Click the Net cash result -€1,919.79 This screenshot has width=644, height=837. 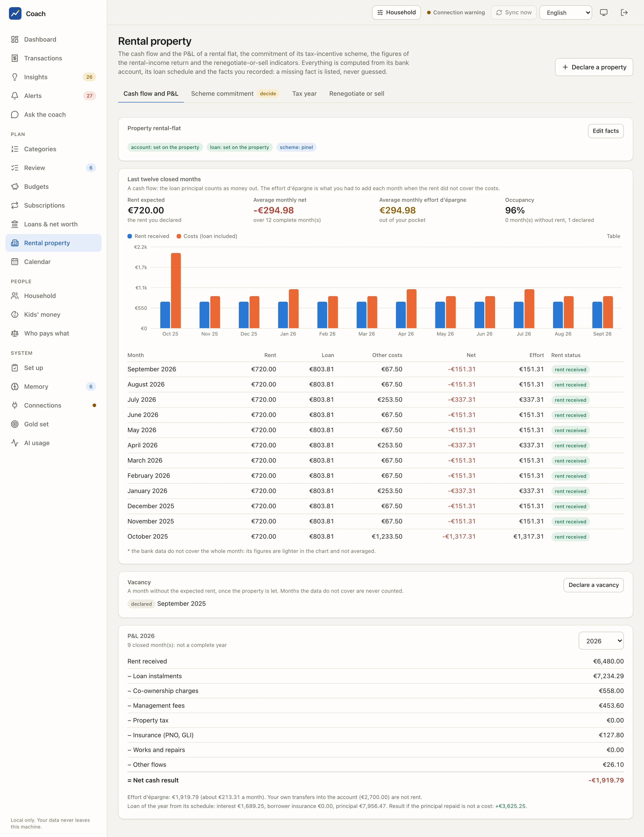click(x=606, y=780)
